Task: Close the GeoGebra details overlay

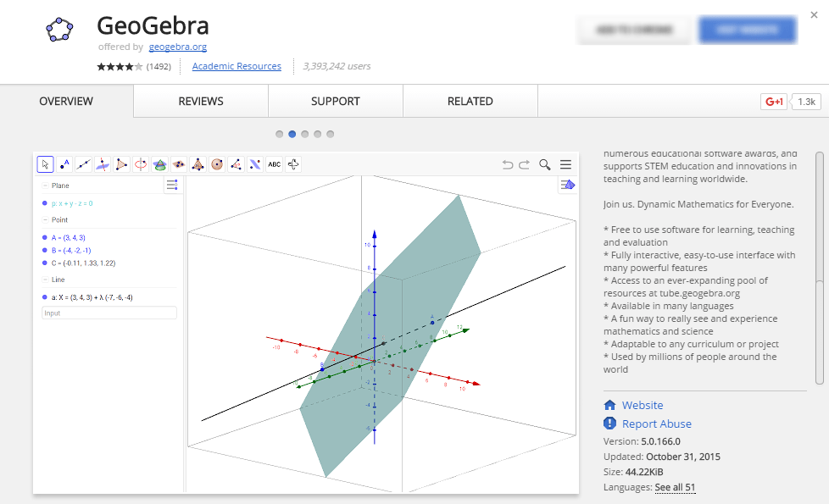Action: tap(815, 14)
